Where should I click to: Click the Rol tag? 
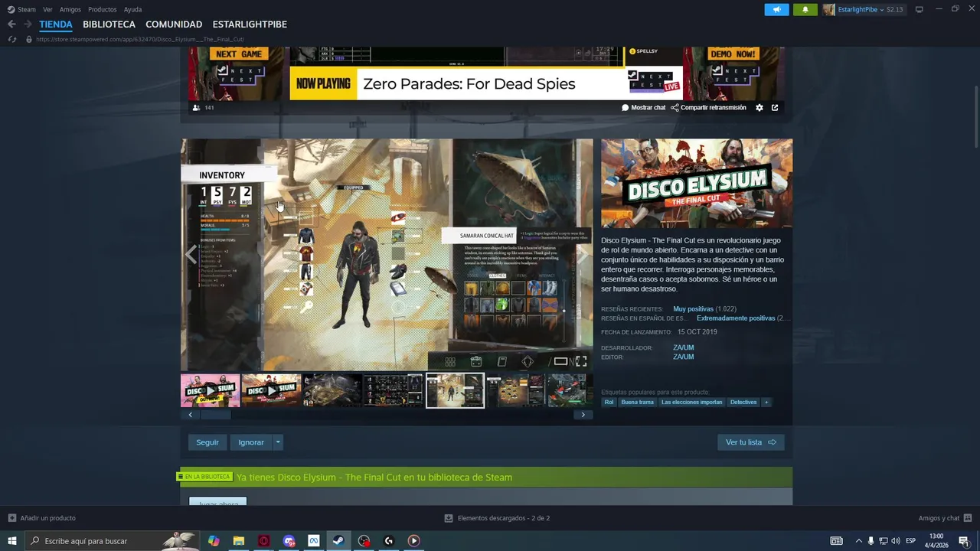609,403
